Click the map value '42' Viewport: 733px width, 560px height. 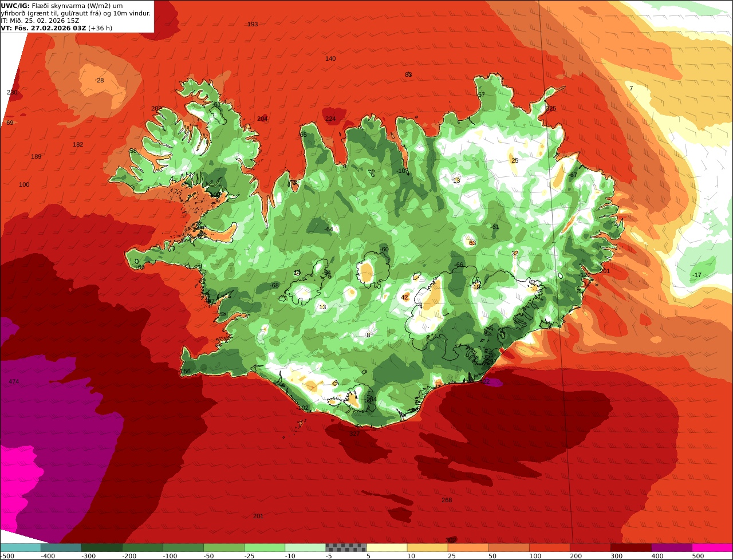pyautogui.click(x=404, y=297)
